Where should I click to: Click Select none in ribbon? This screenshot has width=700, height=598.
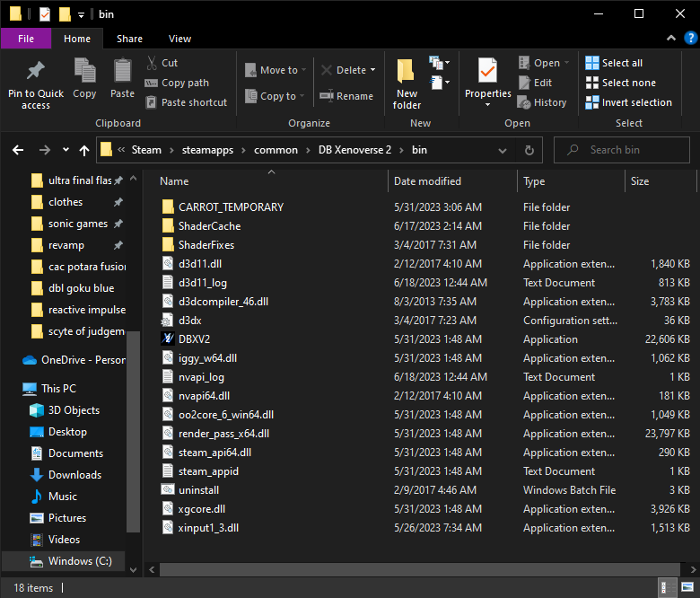(x=620, y=83)
